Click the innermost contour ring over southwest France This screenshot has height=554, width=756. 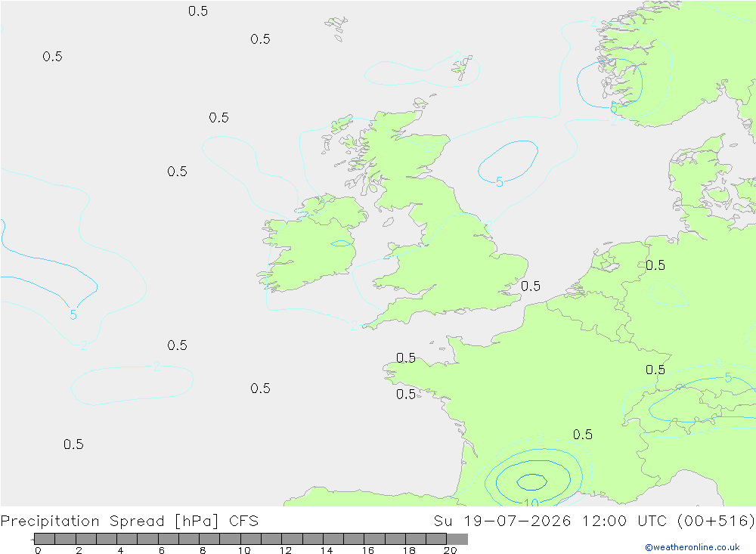tap(531, 481)
